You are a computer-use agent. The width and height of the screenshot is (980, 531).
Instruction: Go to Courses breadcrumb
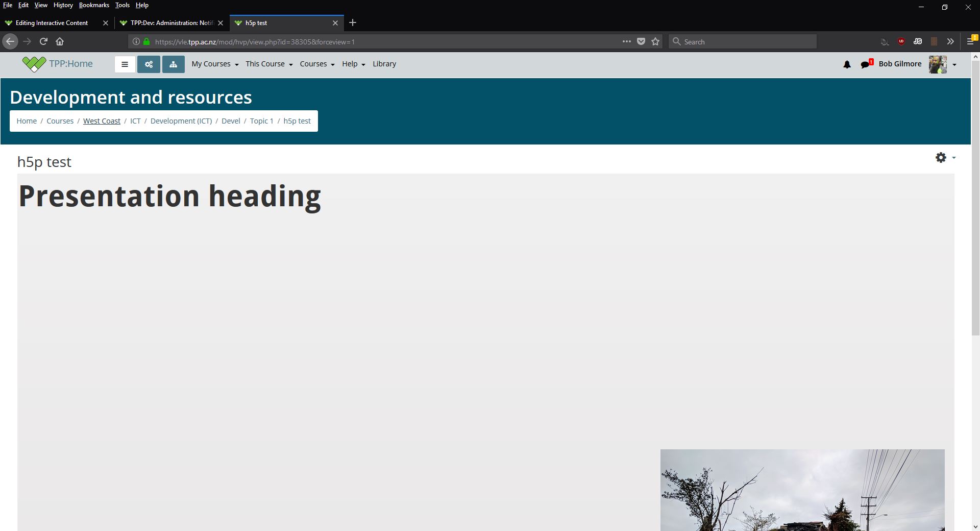(60, 121)
